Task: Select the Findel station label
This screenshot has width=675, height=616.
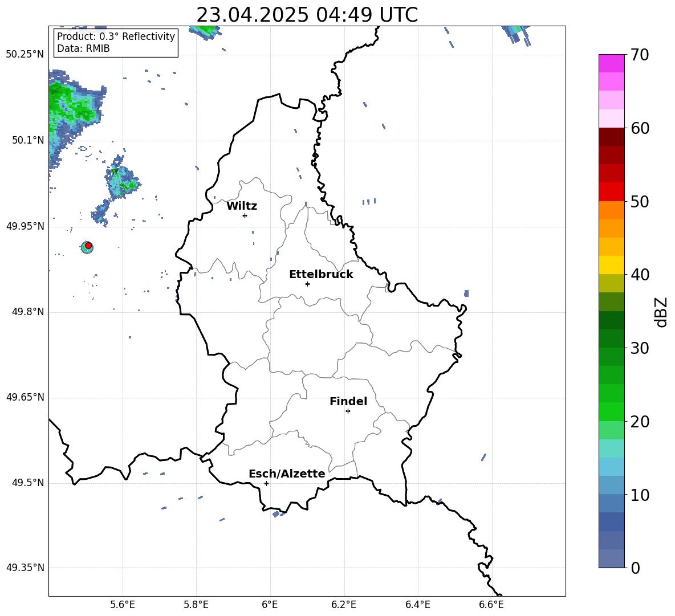Action: 348,402
